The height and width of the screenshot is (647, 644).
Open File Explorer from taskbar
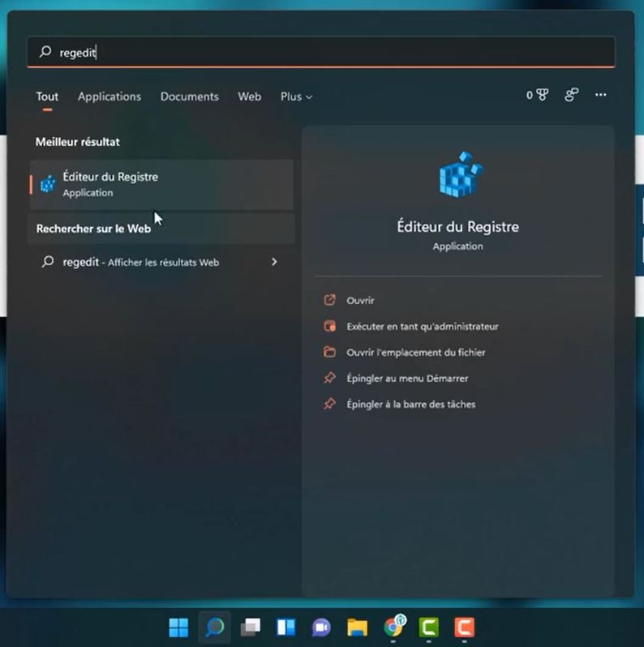pos(357,628)
